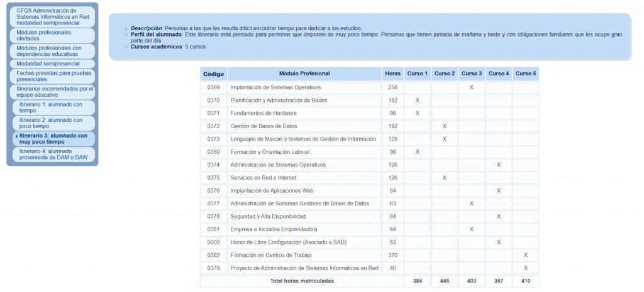Click the X in Implantación de Sistemas Operativos row
Screen dimensions: 644x292
472,87
